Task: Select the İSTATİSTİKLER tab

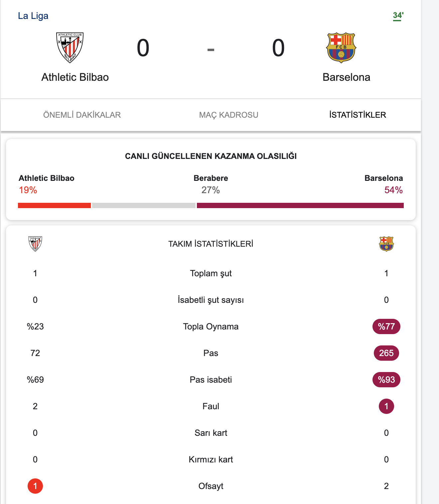Action: point(358,115)
